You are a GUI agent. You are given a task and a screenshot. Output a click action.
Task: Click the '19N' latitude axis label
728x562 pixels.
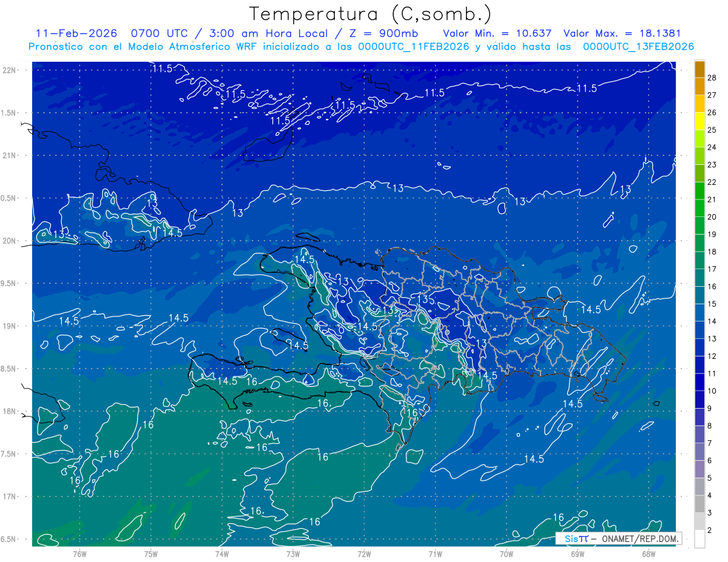(x=10, y=326)
